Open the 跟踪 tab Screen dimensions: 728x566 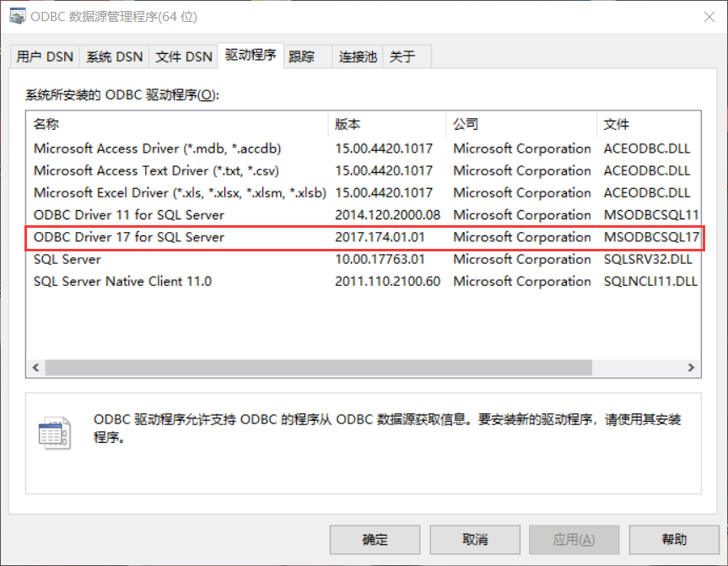[307, 57]
